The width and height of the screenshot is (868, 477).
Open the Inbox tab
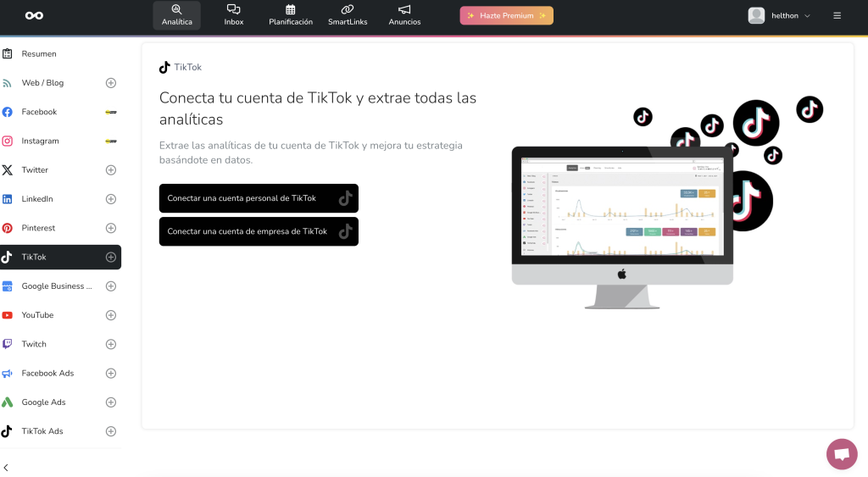(234, 15)
